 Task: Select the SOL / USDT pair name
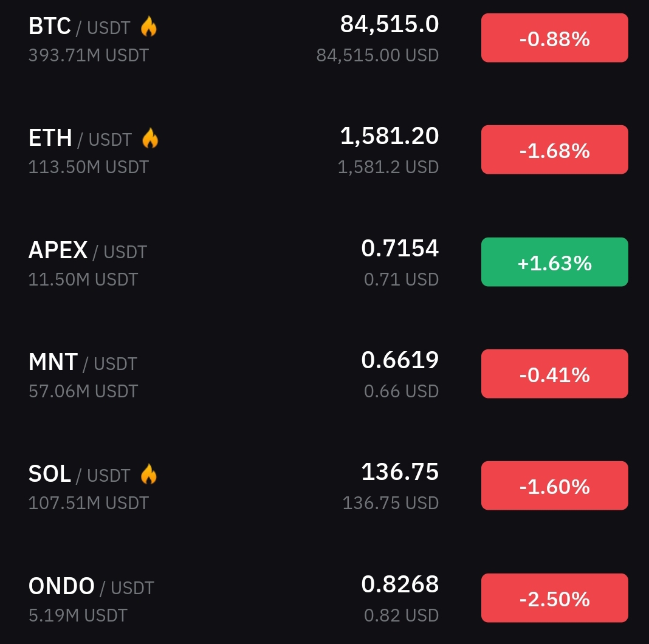point(80,474)
